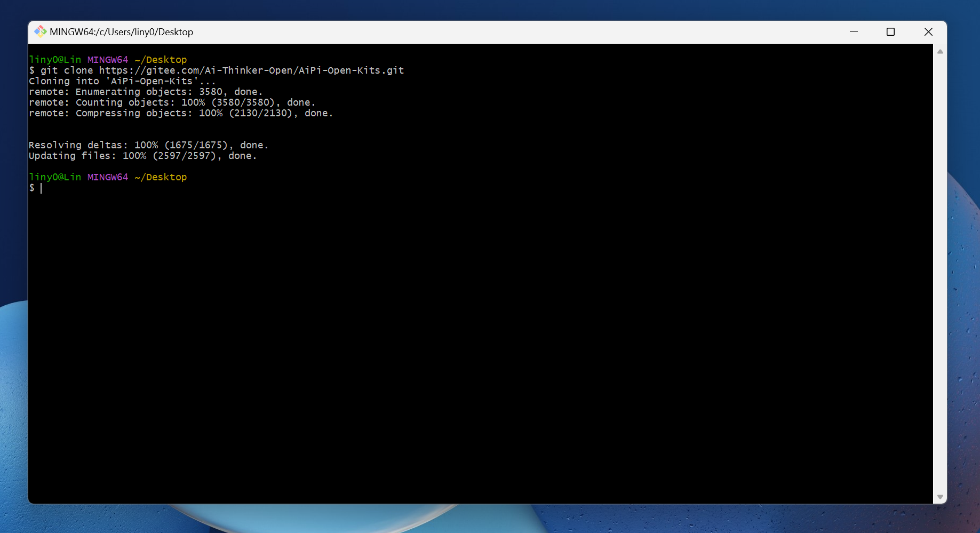Screen dimensions: 980x533
Task: Click the git clone command line
Action: [217, 70]
